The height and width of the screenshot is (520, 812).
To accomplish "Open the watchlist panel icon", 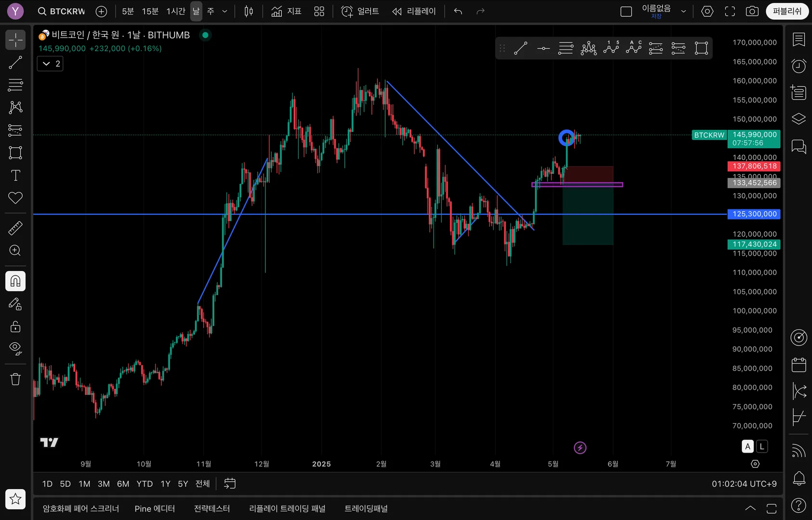I will (799, 39).
